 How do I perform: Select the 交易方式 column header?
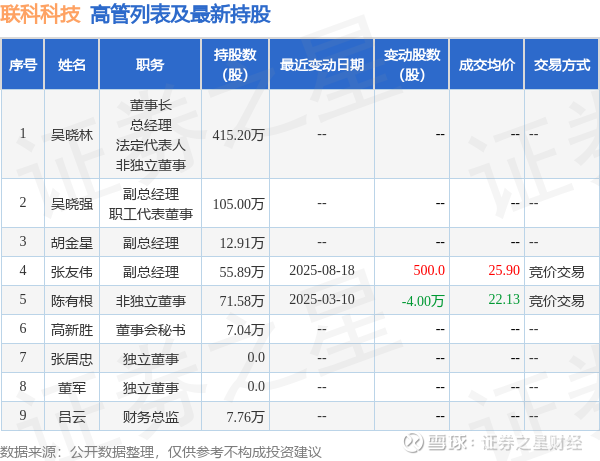[562, 64]
